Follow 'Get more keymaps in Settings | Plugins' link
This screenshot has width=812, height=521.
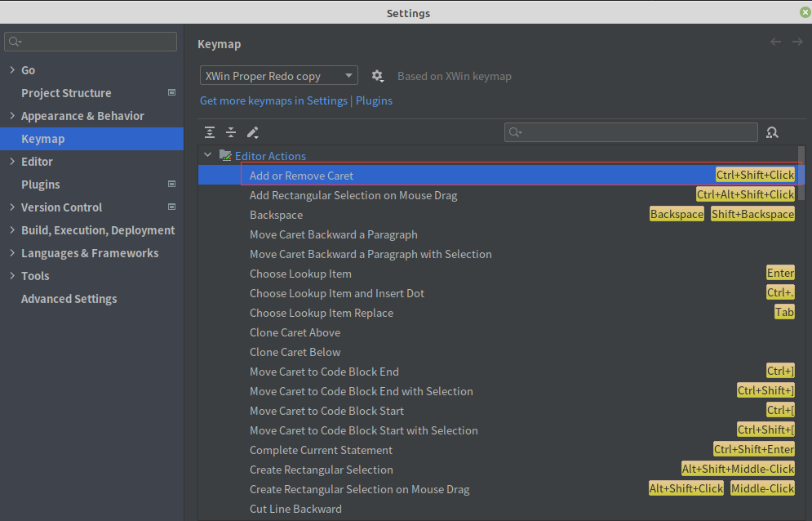coord(295,100)
